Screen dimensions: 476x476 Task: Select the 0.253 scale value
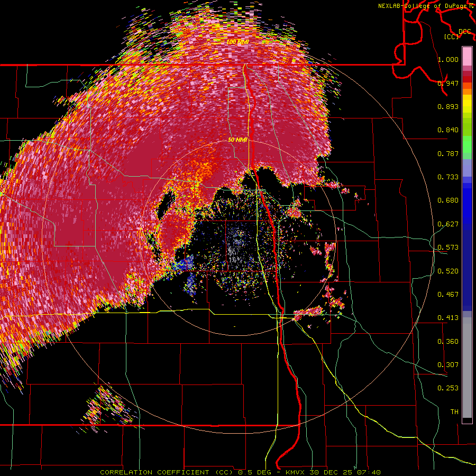click(448, 388)
